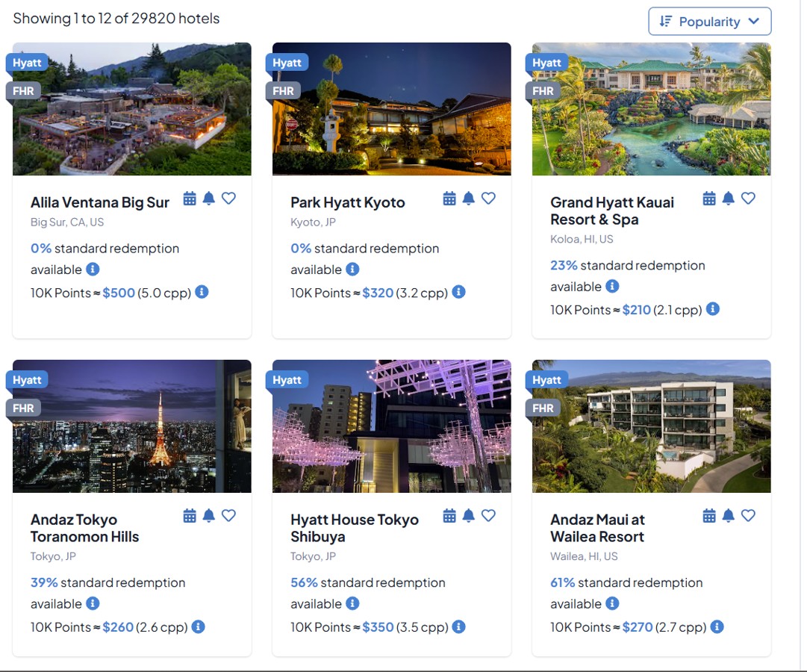Favorite Hyatt House Tokyo Shibuya with heart
807x672 pixels.
pyautogui.click(x=488, y=515)
